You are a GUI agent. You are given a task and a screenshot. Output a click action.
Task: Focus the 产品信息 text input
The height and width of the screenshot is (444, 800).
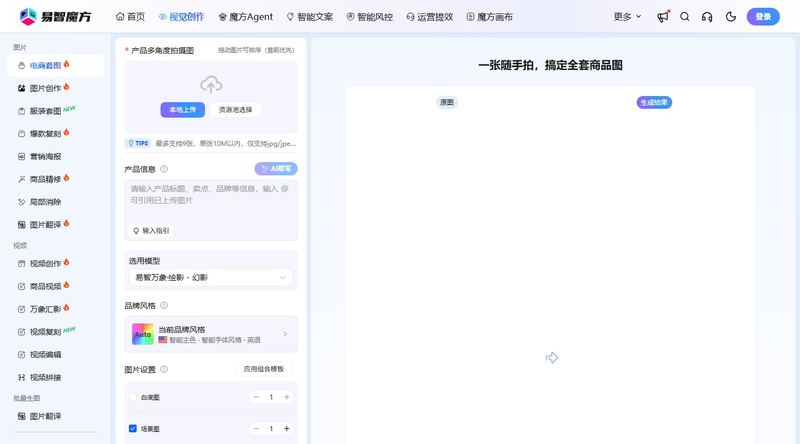pyautogui.click(x=211, y=210)
